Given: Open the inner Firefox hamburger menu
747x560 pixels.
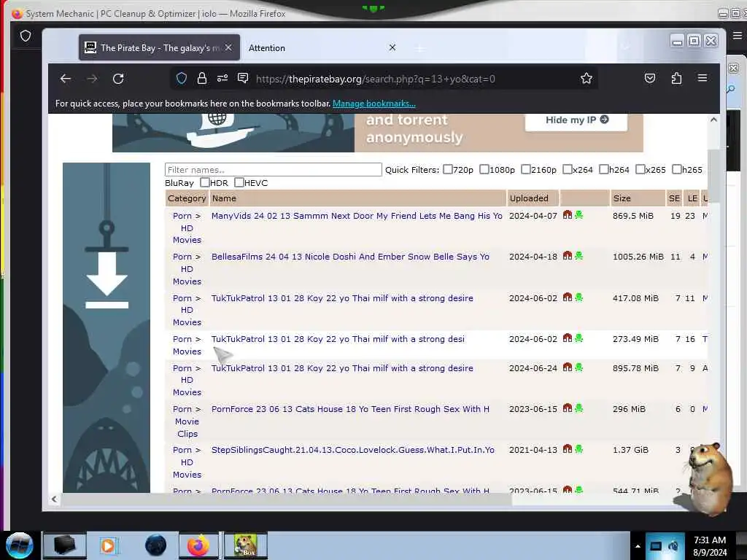Looking at the screenshot, I should [703, 78].
